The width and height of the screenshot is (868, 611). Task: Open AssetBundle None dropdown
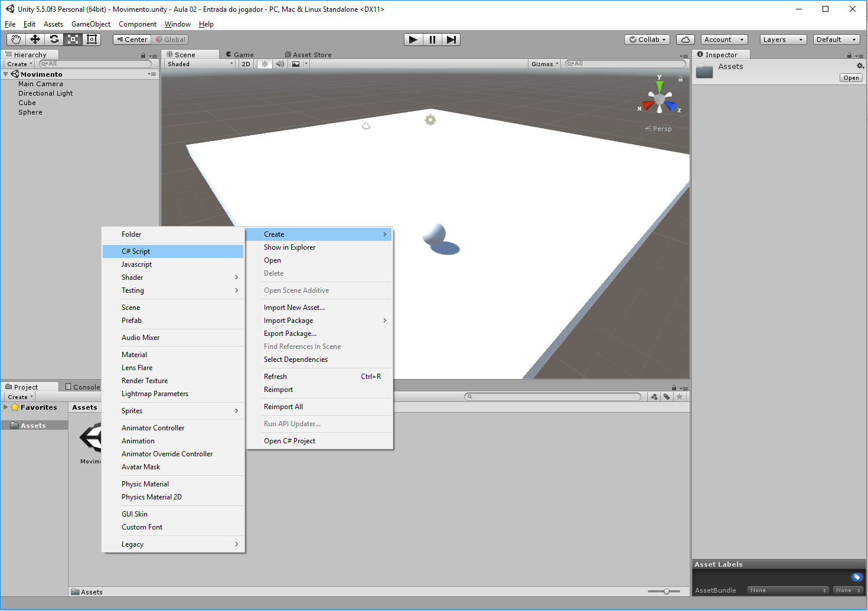click(788, 590)
